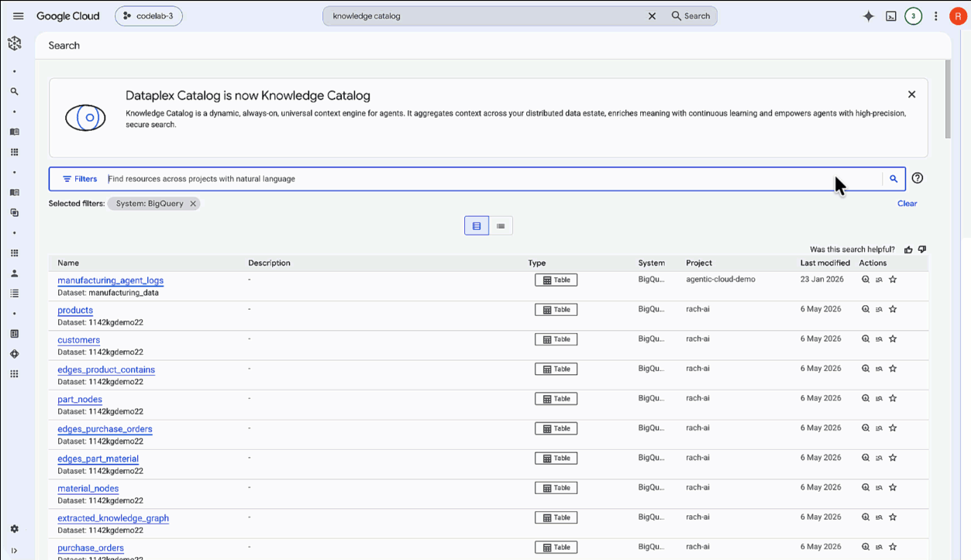The width and height of the screenshot is (971, 560).
Task: Click the Dataplex product logo in sidebar
Action: coord(15,44)
